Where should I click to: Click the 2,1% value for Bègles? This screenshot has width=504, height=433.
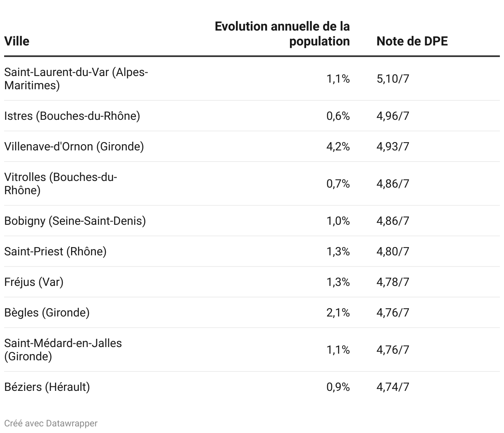338,312
